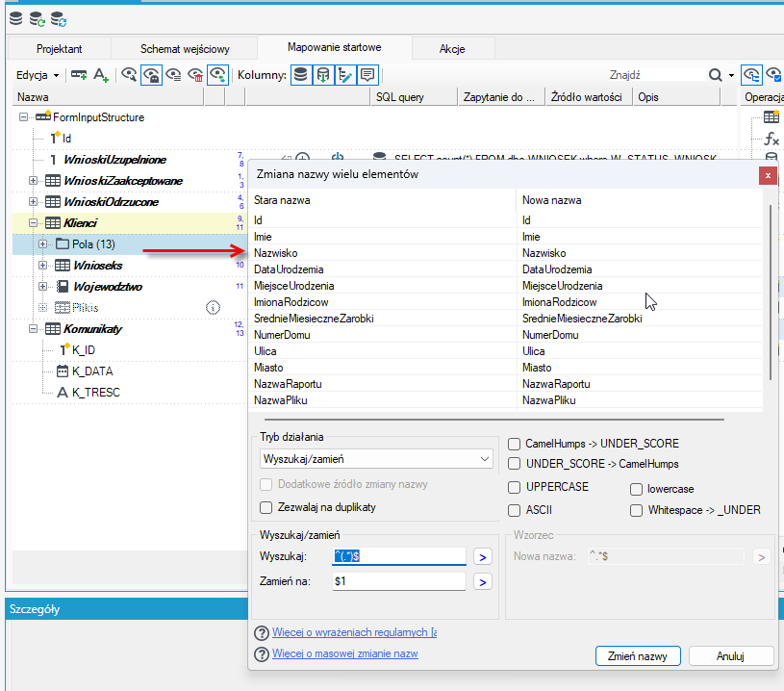Toggle the eye with blue arrows icon
Screen dimensions: 784x691
(x=218, y=75)
